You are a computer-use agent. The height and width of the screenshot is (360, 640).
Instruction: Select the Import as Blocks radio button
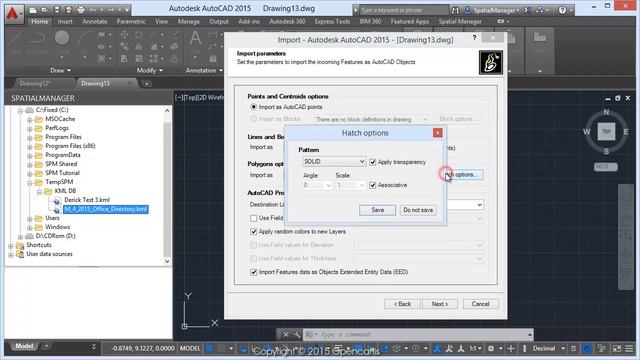click(254, 119)
